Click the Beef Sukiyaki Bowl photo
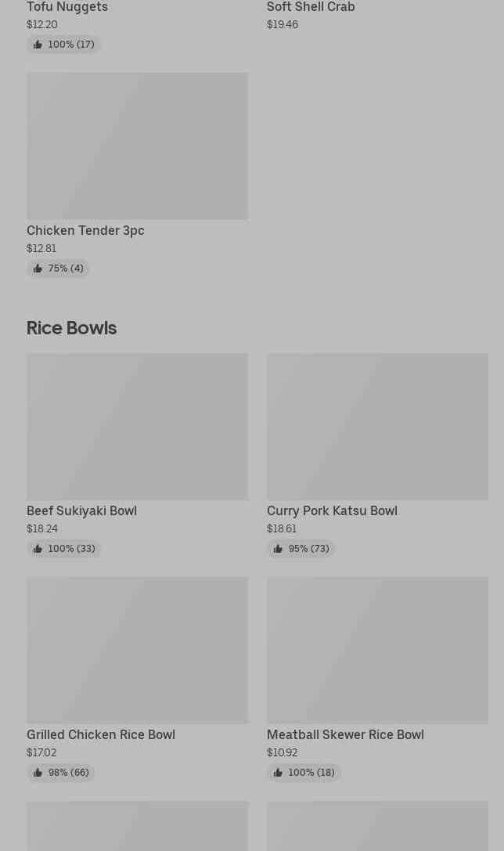 tap(137, 427)
